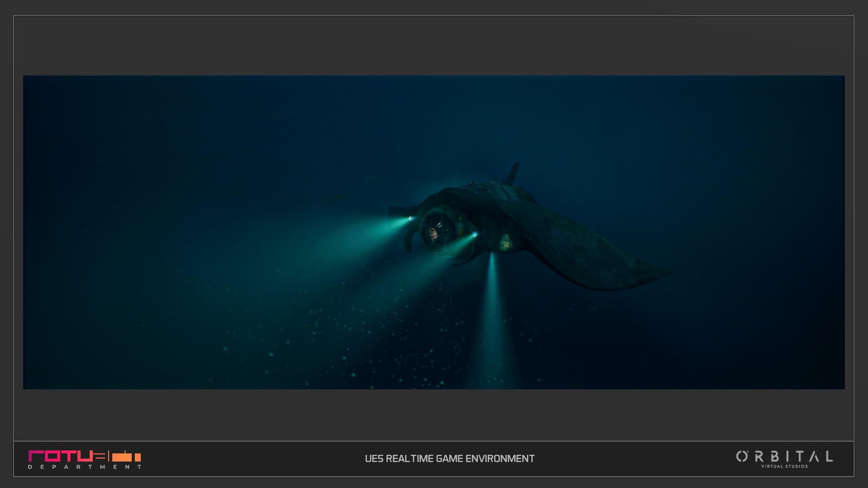Open the underwater manta submarine render
The width and height of the screenshot is (868, 488).
coord(434,232)
